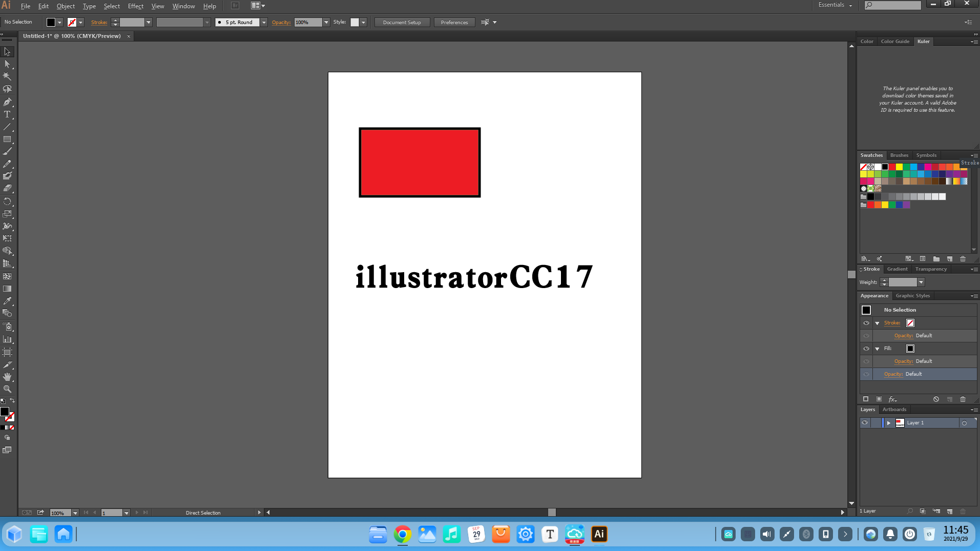This screenshot has width=980, height=551.
Task: Hide Layer 1 using eye icon
Action: click(865, 423)
